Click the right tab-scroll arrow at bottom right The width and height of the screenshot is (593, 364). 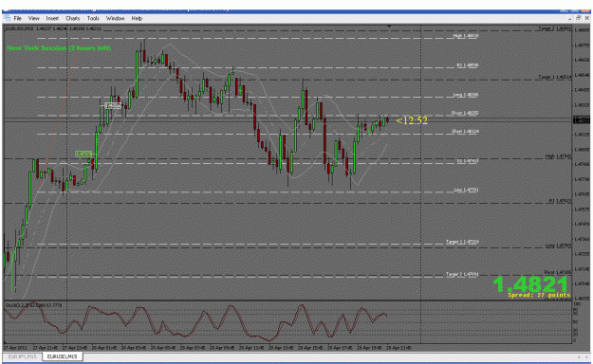[x=587, y=356]
